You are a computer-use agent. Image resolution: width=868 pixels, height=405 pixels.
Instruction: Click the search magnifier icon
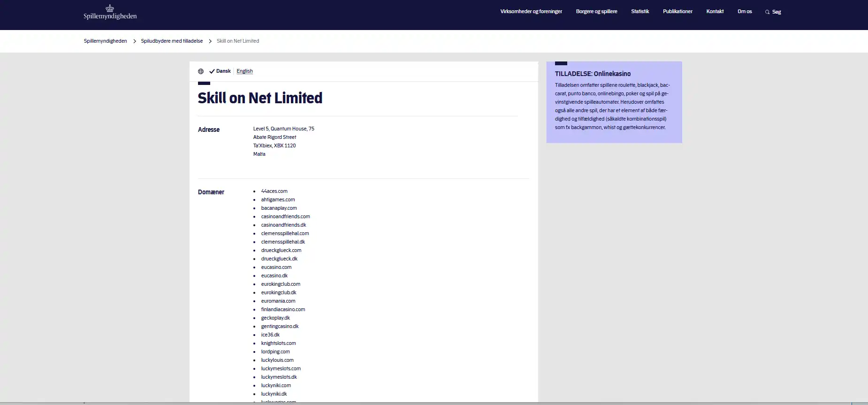coord(767,12)
